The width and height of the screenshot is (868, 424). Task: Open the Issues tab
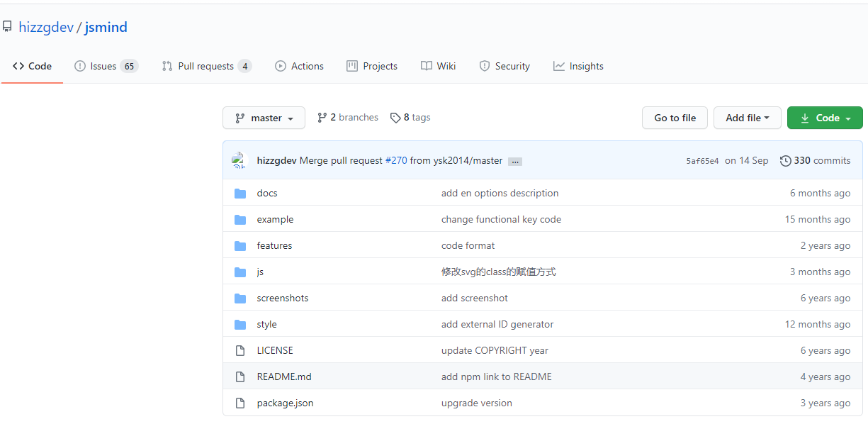click(x=106, y=66)
